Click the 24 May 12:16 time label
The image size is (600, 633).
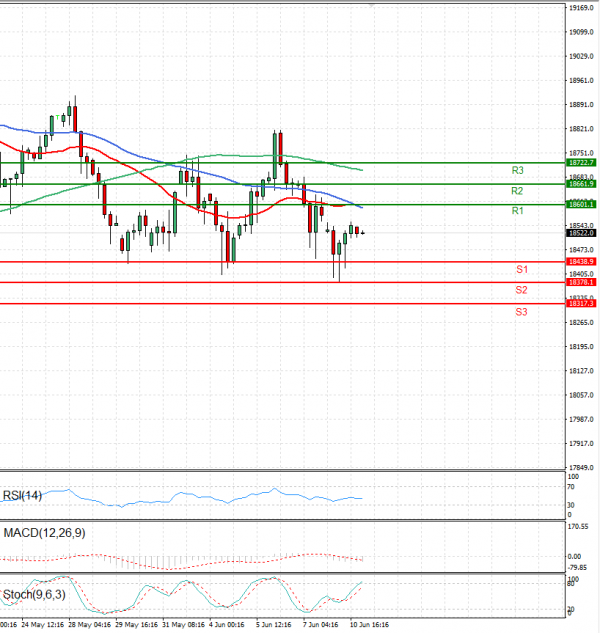point(43,625)
